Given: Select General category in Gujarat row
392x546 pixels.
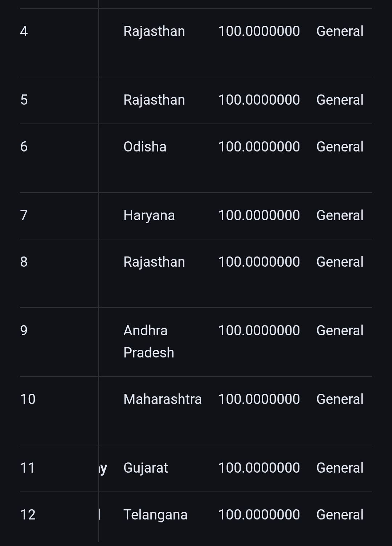Looking at the screenshot, I should (x=340, y=468).
